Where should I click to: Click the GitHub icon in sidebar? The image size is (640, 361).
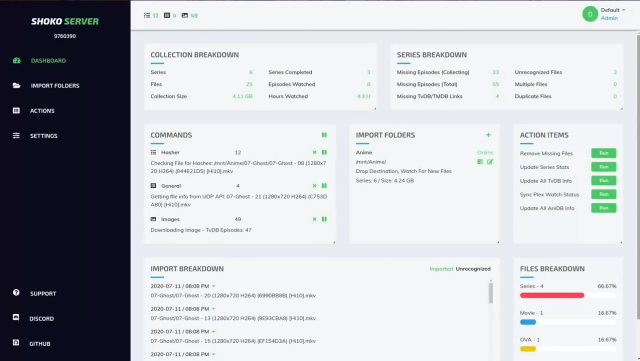[x=16, y=342]
